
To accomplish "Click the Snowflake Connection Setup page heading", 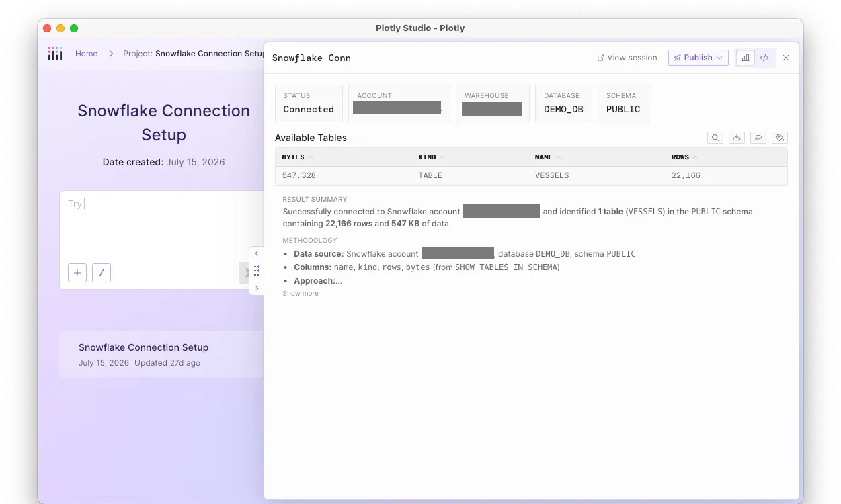I will click(163, 122).
